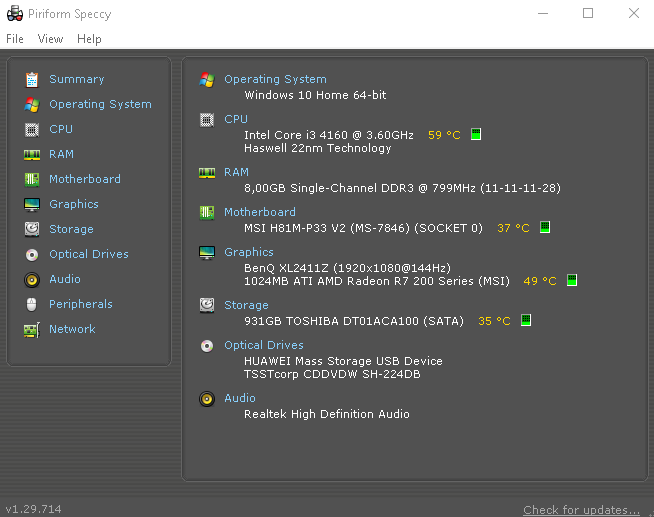Select Graphics in the sidebar
654x517 pixels.
click(x=74, y=204)
